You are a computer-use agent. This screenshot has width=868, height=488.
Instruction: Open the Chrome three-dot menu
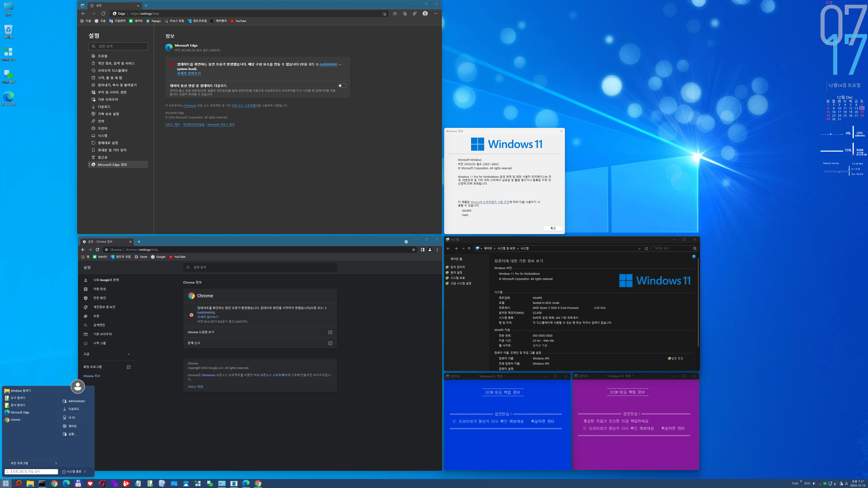pyautogui.click(x=437, y=250)
